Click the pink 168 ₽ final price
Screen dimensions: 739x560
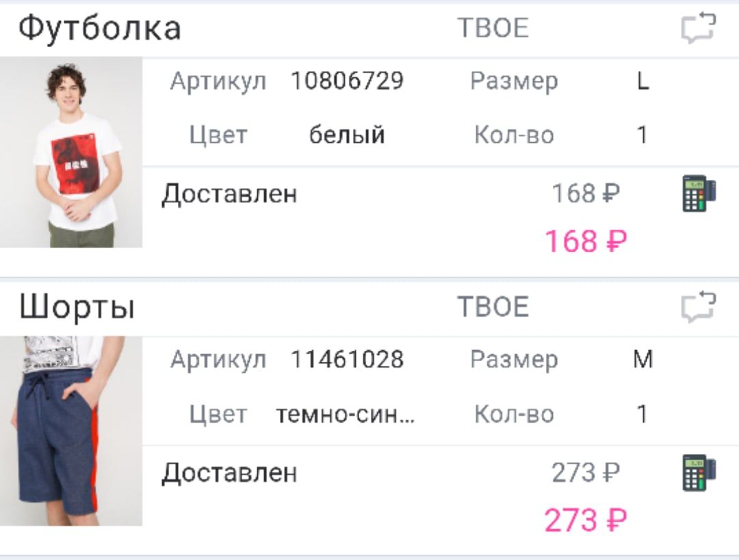tap(586, 240)
